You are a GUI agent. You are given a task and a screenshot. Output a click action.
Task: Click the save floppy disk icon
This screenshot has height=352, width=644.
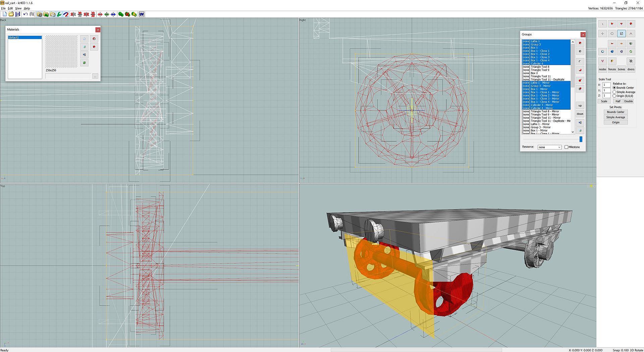[x=18, y=14]
